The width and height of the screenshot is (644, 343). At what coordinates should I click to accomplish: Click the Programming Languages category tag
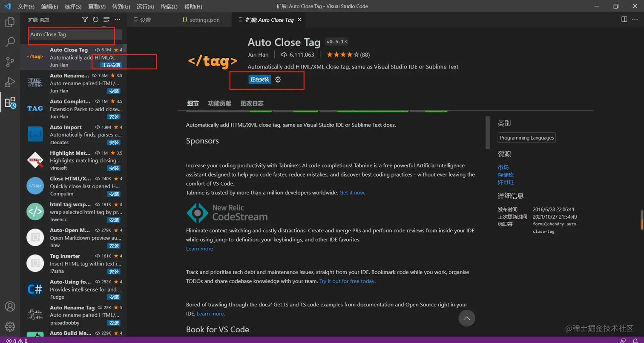point(527,138)
